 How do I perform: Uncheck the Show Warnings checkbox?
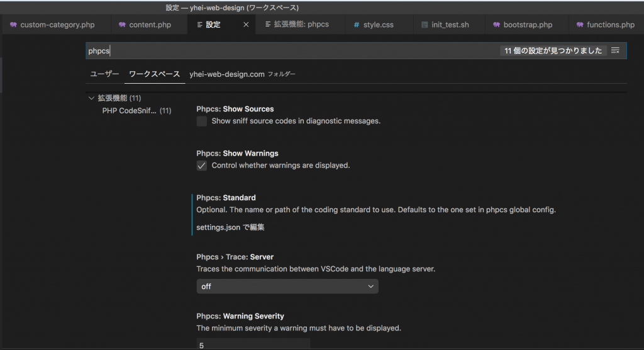coord(202,166)
